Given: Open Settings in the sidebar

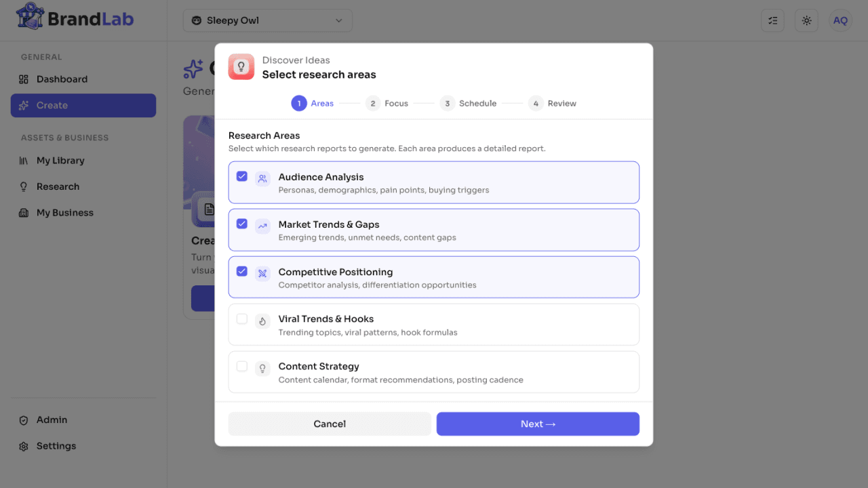Looking at the screenshot, I should pyautogui.click(x=83, y=447).
